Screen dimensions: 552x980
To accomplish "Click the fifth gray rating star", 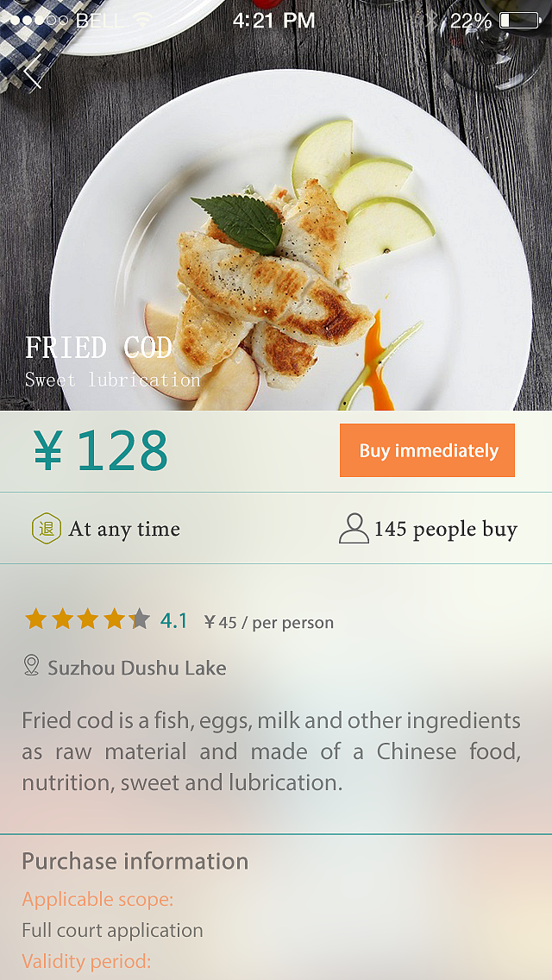I will [x=140, y=619].
